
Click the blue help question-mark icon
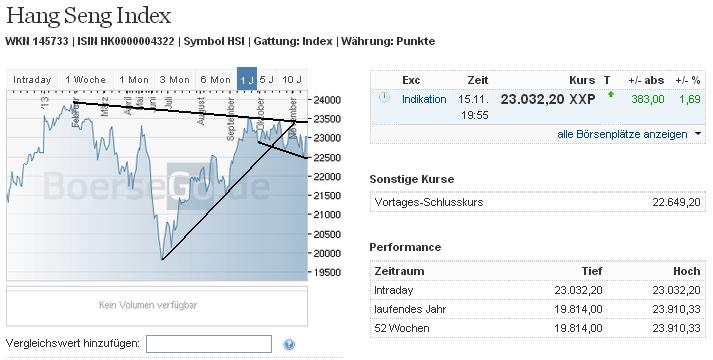click(x=289, y=345)
